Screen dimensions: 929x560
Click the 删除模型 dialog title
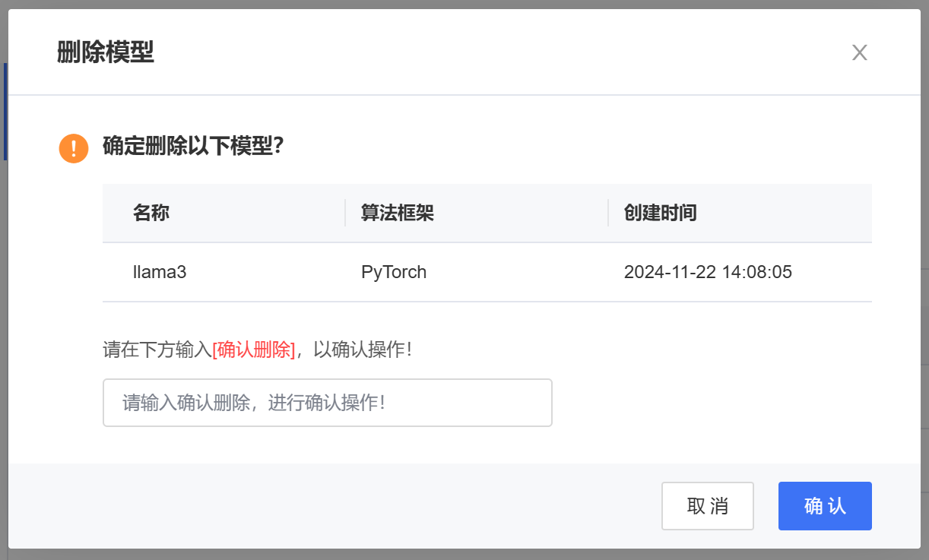pos(106,52)
